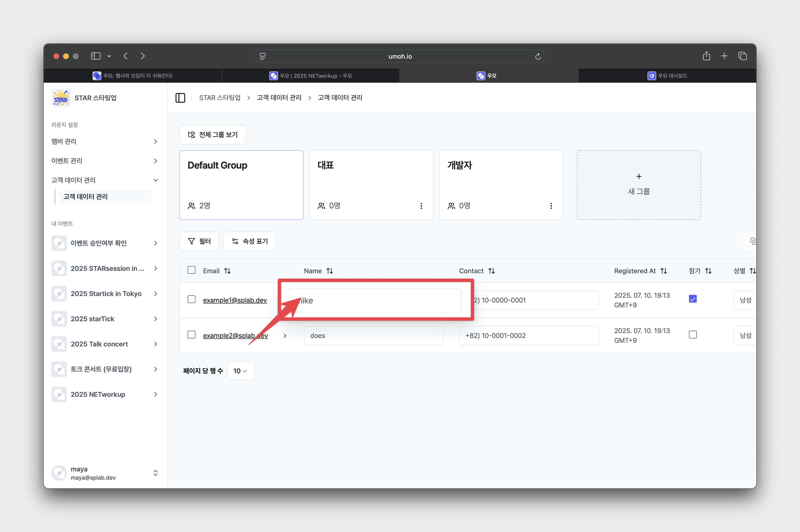
Task: Open three-dot menu on 개발자 group card
Action: [551, 206]
